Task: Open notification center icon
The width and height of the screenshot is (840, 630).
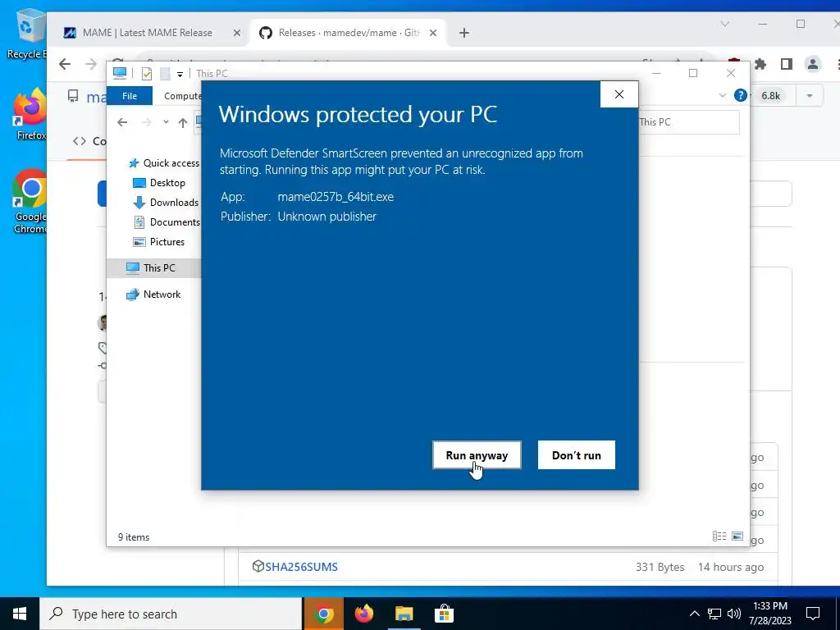Action: (813, 614)
